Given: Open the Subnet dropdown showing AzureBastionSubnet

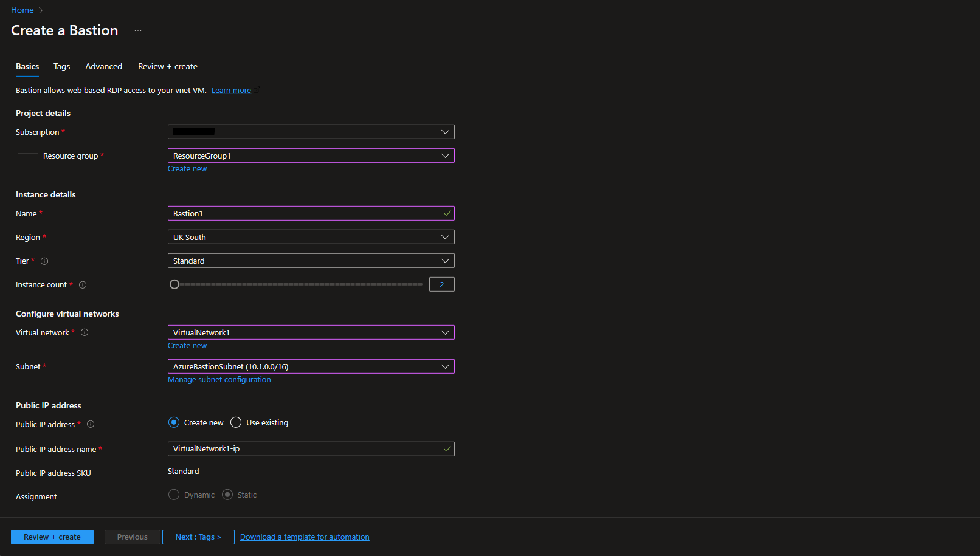Looking at the screenshot, I should click(x=311, y=366).
